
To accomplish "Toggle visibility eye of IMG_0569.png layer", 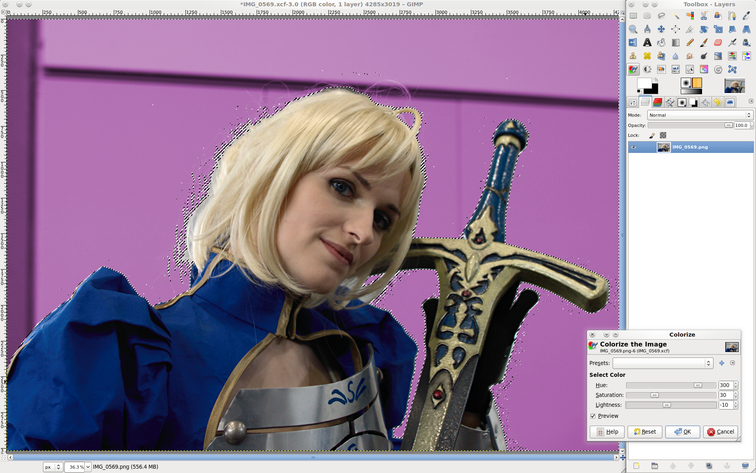I will click(633, 147).
